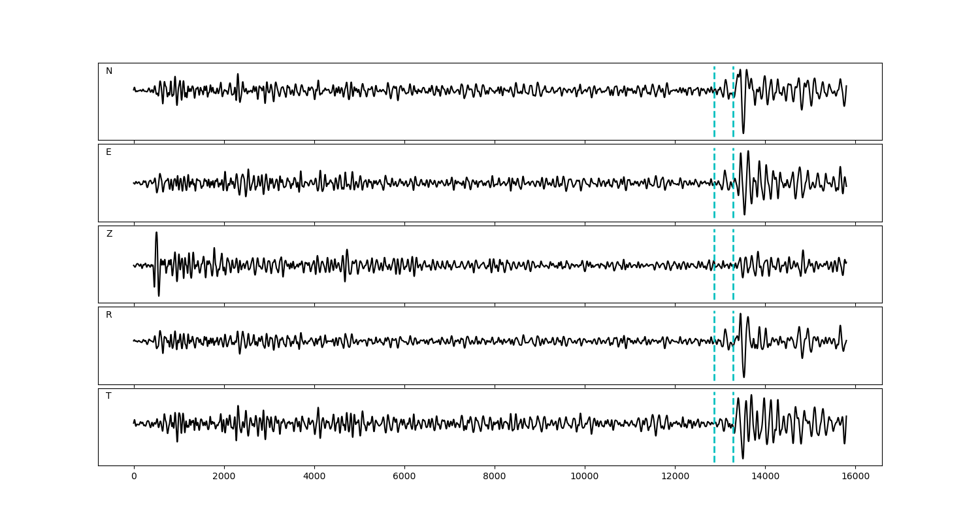Click the E channel label
The image size is (980, 523).
(108, 152)
